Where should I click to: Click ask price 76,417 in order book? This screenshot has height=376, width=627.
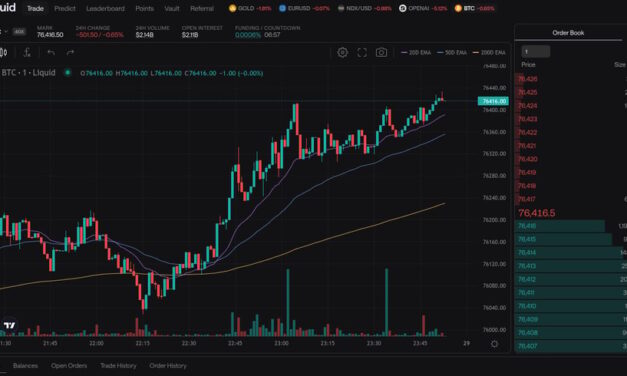pyautogui.click(x=527, y=199)
